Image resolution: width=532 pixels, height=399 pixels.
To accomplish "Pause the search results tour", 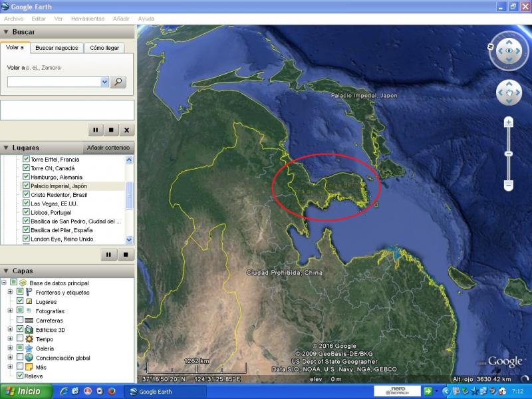I will (x=96, y=130).
